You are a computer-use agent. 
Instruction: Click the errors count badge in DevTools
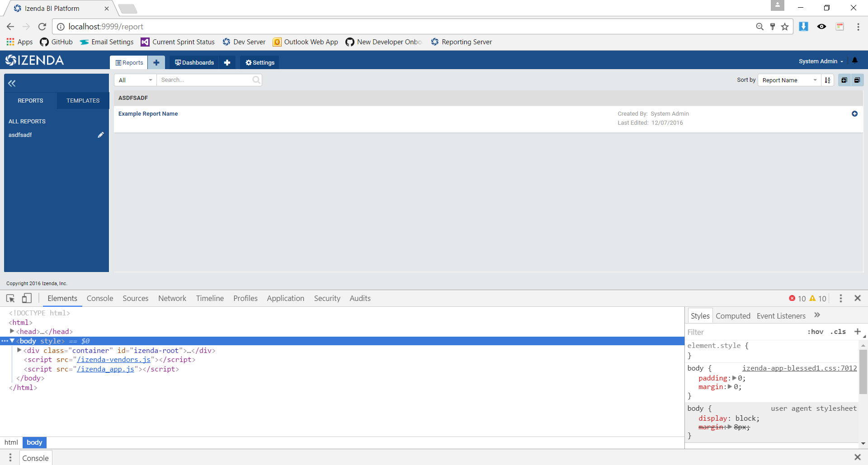coord(797,298)
